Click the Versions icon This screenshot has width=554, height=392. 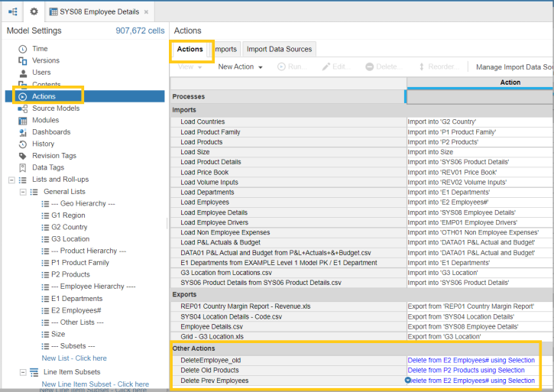coord(23,61)
